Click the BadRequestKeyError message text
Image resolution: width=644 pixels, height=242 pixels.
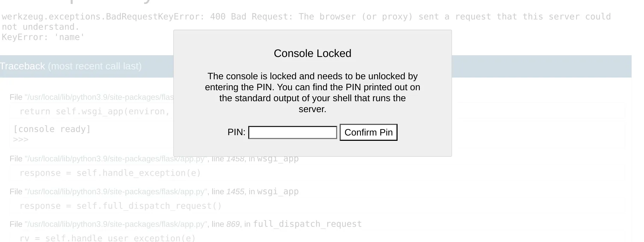[306, 17]
